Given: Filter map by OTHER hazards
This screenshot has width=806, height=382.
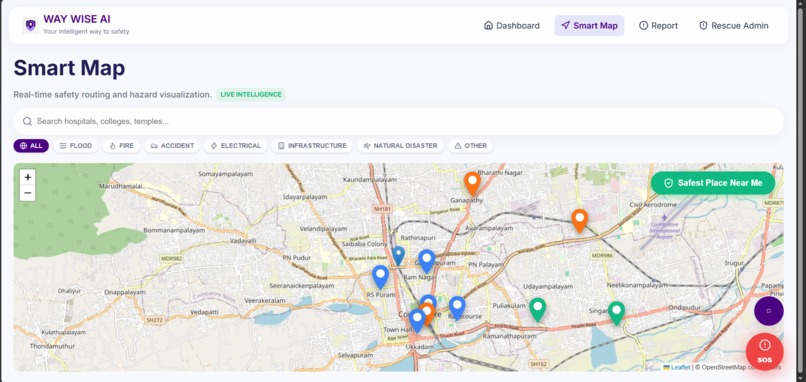Looking at the screenshot, I should [x=470, y=146].
